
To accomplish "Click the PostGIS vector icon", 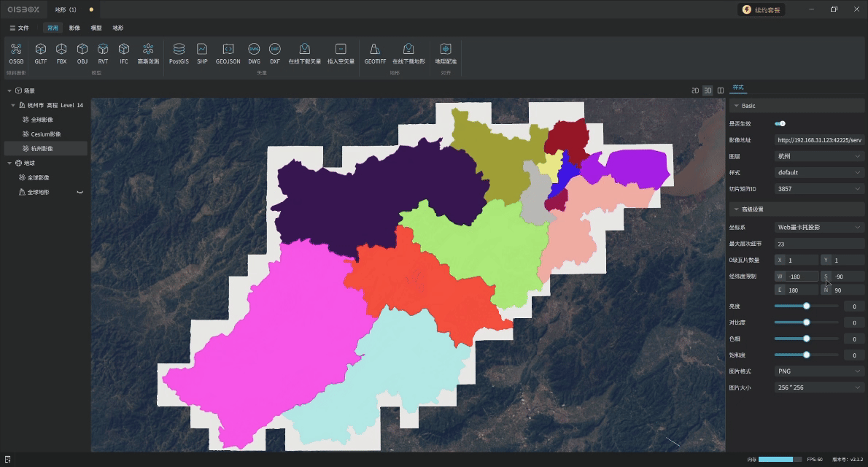I will click(x=179, y=50).
